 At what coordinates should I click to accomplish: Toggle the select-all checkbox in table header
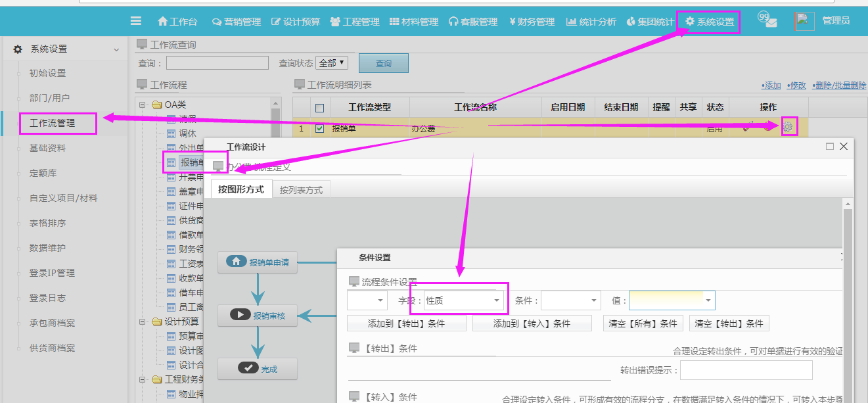tap(319, 108)
